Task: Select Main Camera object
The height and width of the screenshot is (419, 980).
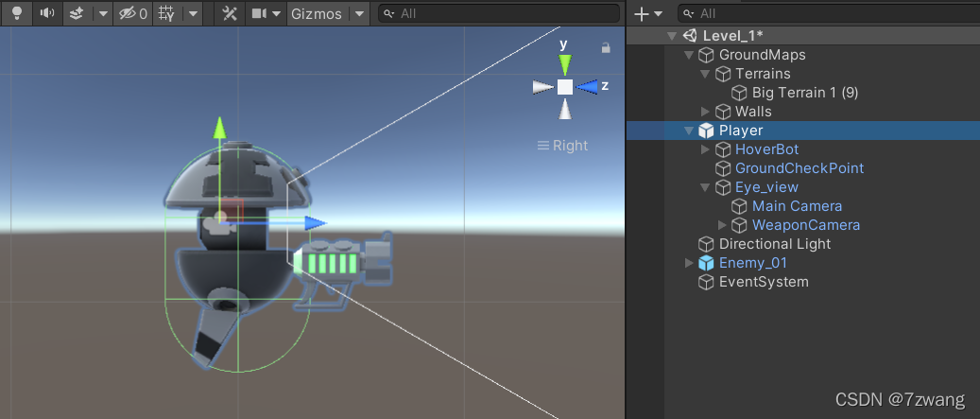Action: [797, 206]
